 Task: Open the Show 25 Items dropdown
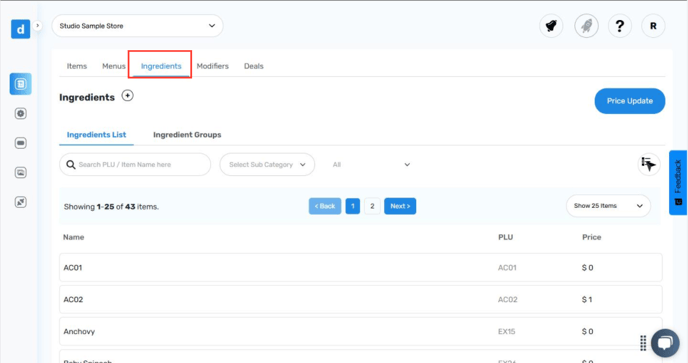click(609, 206)
